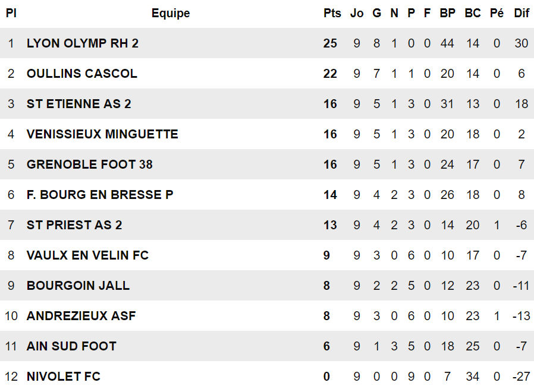Click the Pts column header
Image resolution: width=534 pixels, height=392 pixels.
(x=332, y=13)
